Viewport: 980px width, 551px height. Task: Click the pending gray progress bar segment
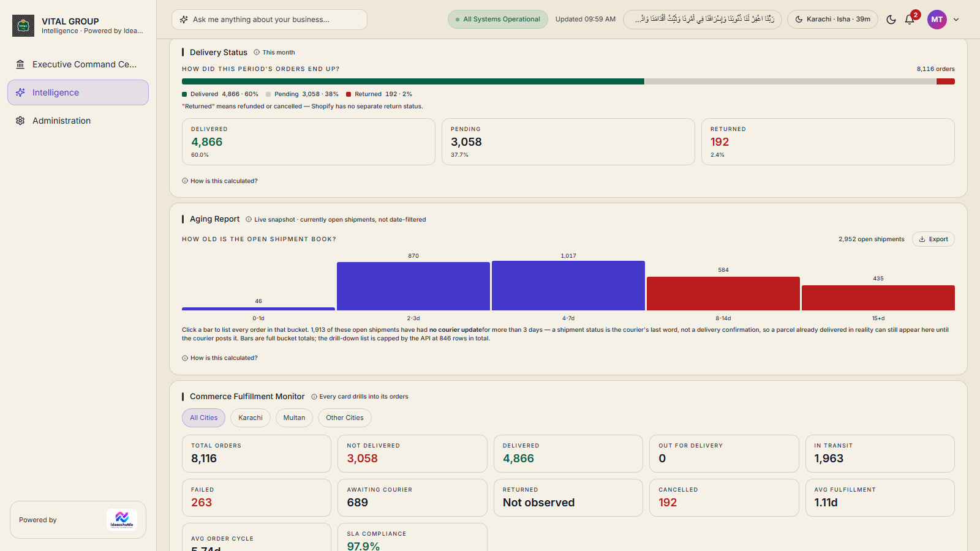tap(790, 81)
